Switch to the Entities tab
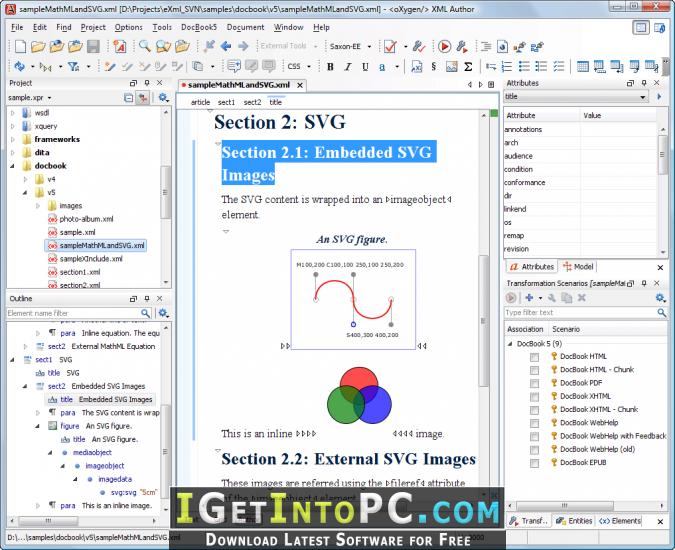Viewport: 675px width, 550px height. click(574, 521)
